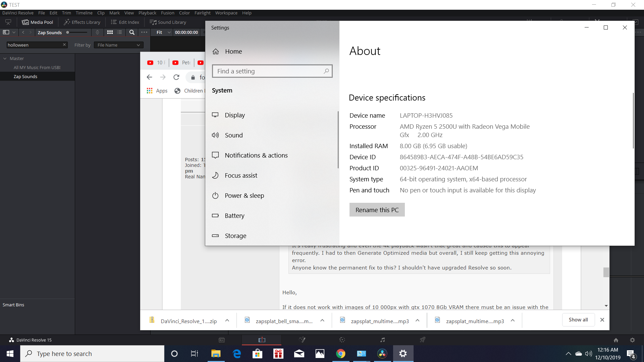Screen dimensions: 644x362
Task: Switch to the Media page icon
Action: click(x=222, y=340)
